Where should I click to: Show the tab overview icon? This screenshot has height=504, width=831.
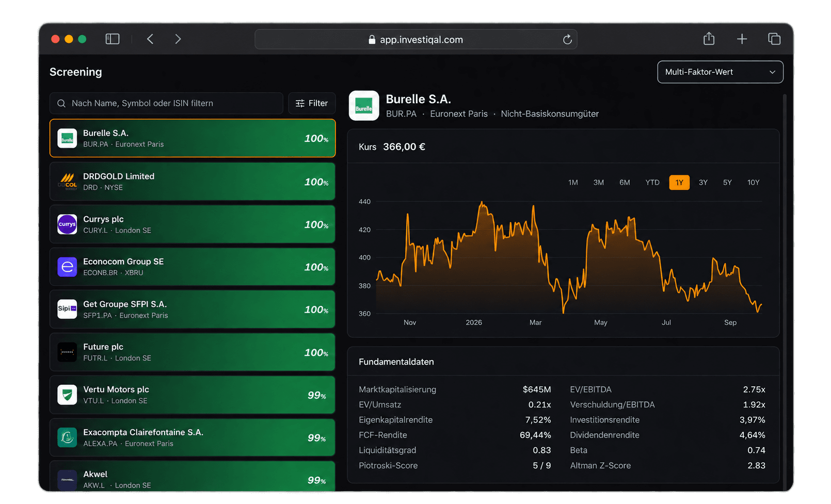(774, 39)
